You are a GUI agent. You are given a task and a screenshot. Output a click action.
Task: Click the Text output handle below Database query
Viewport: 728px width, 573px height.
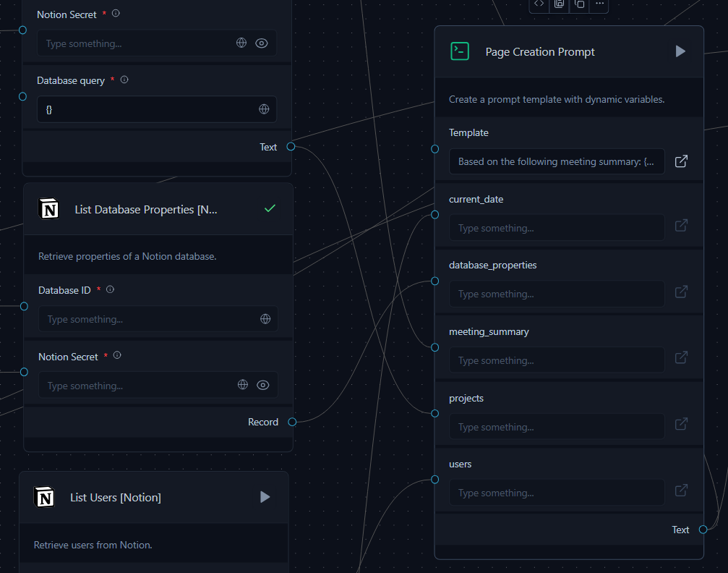[x=291, y=146]
